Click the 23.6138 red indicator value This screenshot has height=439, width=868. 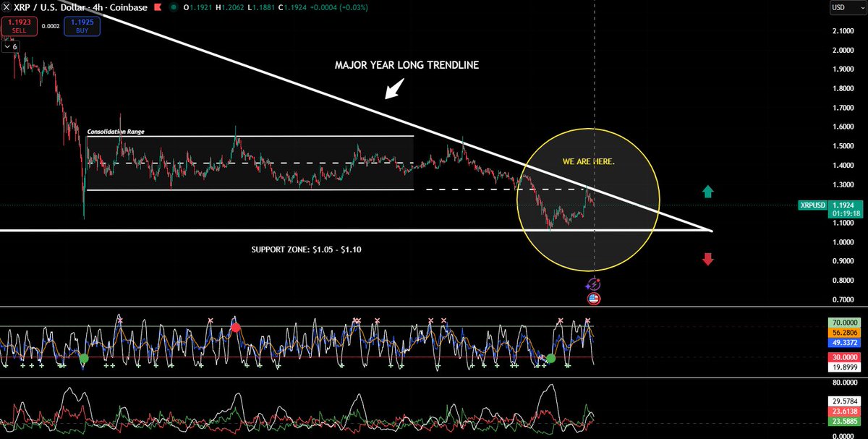846,412
